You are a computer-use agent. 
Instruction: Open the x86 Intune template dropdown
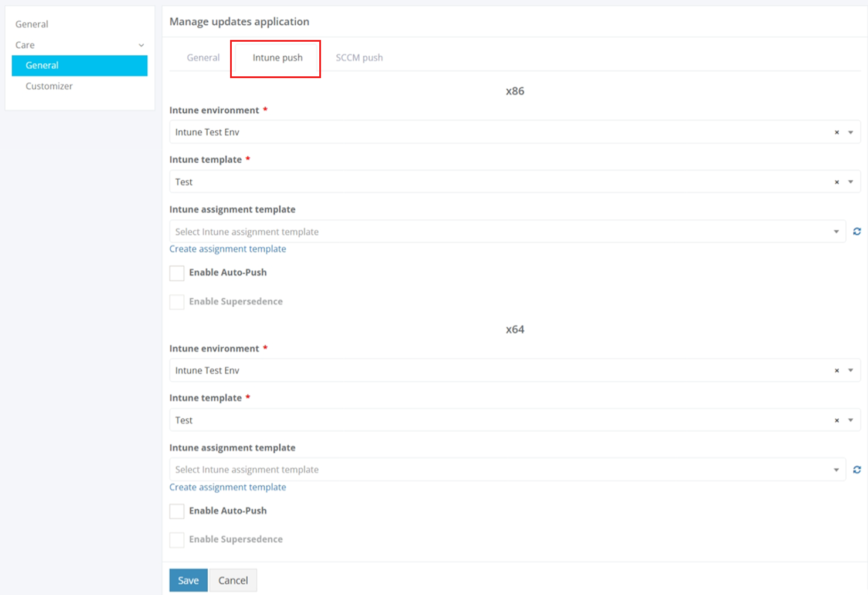pos(850,182)
